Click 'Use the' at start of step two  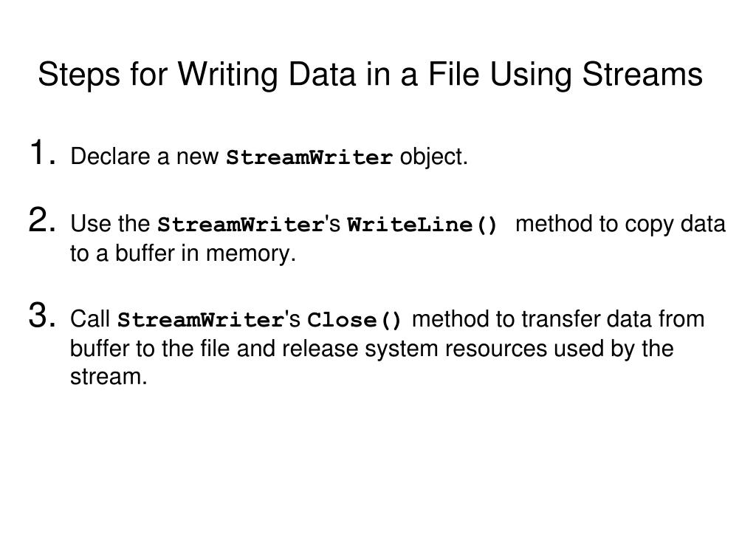pyautogui.click(x=111, y=224)
